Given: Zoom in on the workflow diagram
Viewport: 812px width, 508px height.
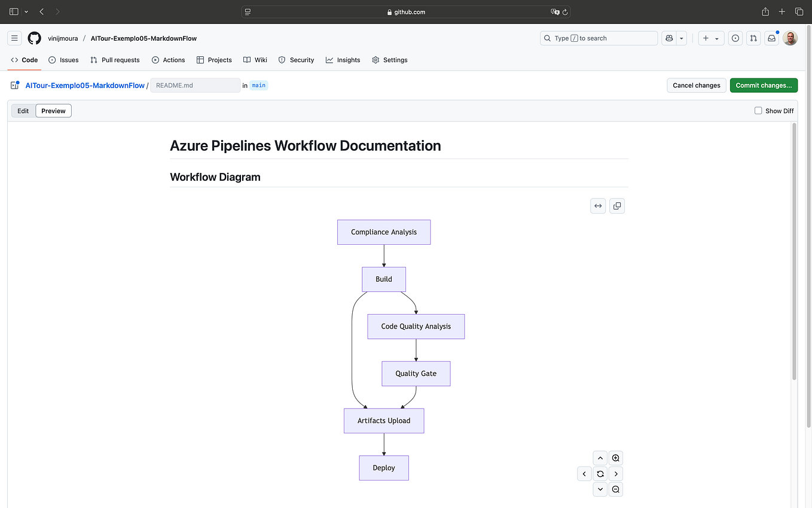Looking at the screenshot, I should tap(616, 458).
